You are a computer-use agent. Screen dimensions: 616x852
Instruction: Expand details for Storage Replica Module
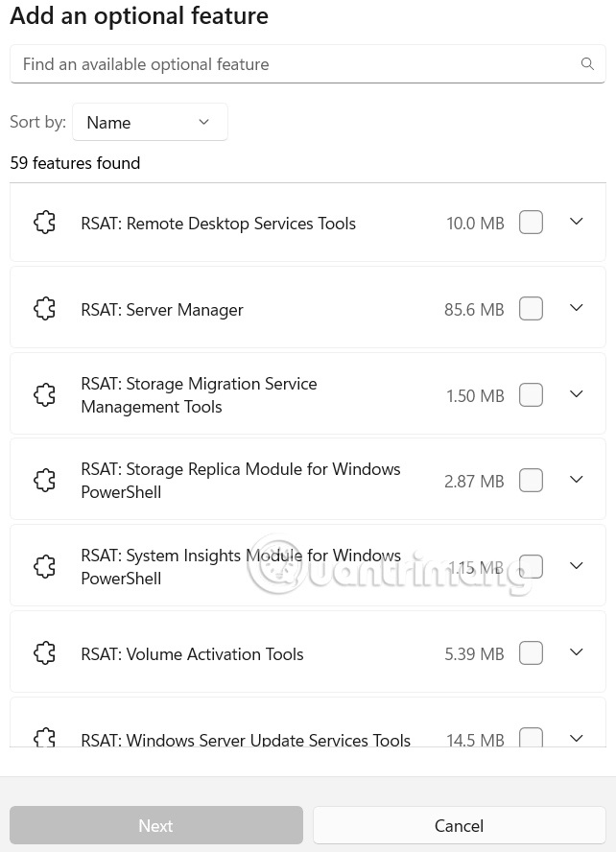[x=576, y=479]
